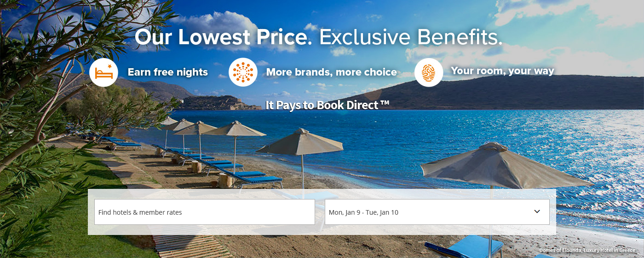
Task: Open the Domes of Elounda photo credit
Action: [587, 250]
